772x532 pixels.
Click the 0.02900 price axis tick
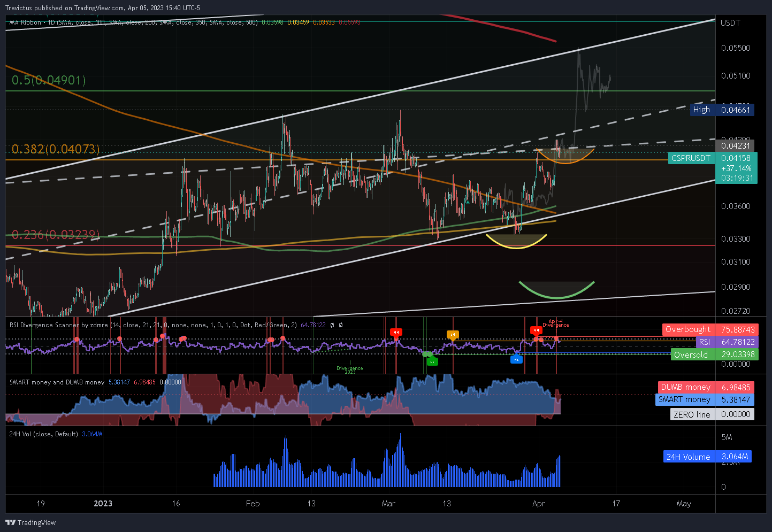click(x=736, y=287)
